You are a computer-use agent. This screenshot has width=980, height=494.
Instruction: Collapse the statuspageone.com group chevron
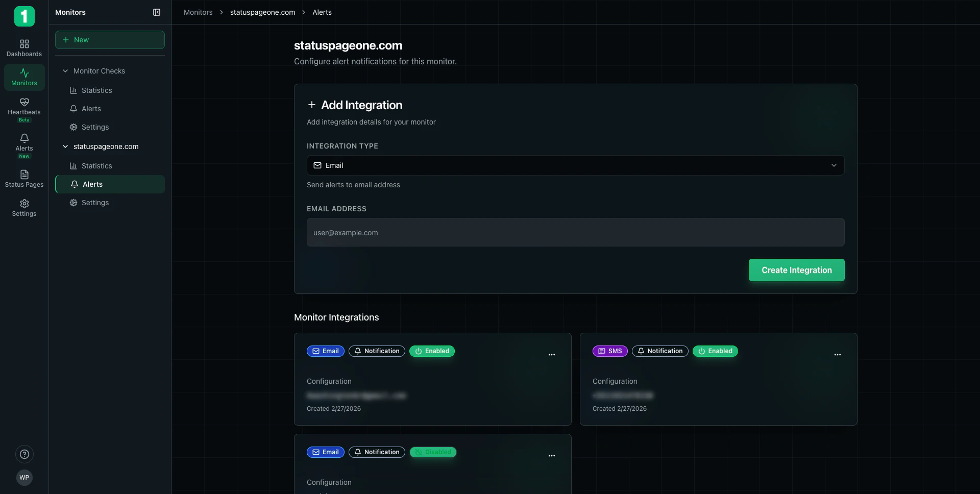[x=65, y=146]
